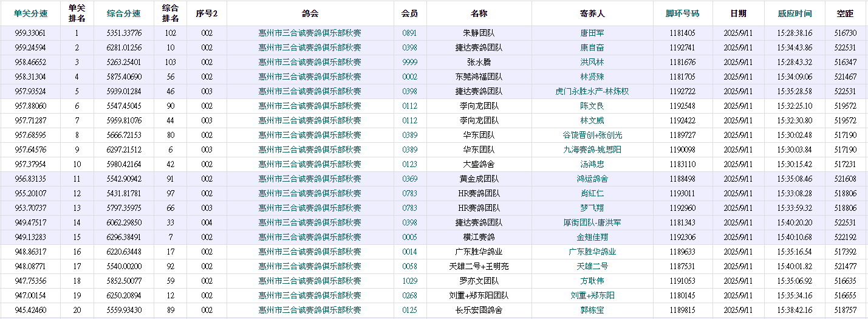Select fosterer 鸿运鸽舍
The image size is (868, 319).
point(592,179)
